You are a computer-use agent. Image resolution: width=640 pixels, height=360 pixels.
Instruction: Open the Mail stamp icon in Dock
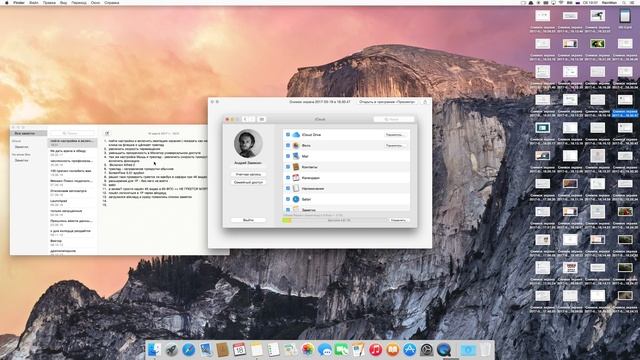tap(206, 349)
